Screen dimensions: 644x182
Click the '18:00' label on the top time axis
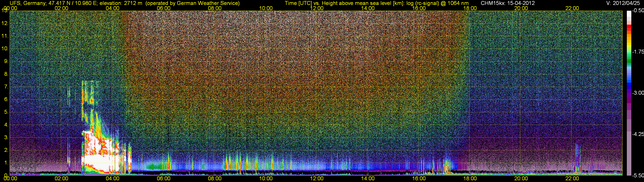pyautogui.click(x=470, y=8)
